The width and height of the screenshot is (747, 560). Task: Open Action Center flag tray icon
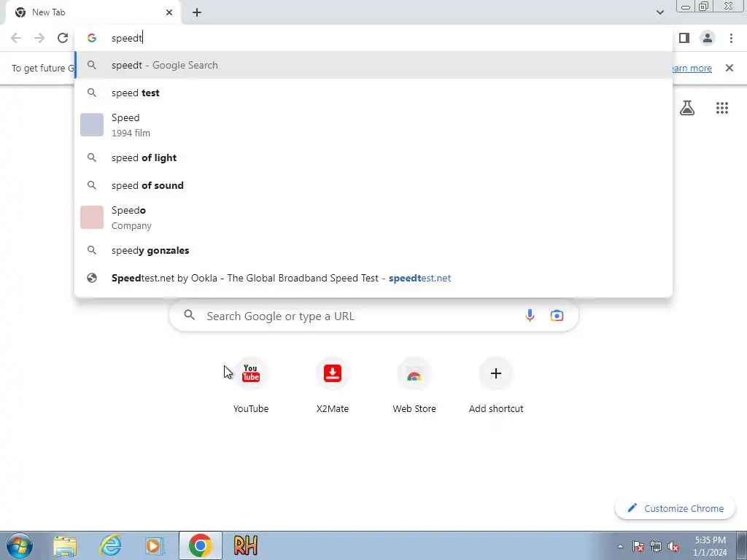point(638,546)
